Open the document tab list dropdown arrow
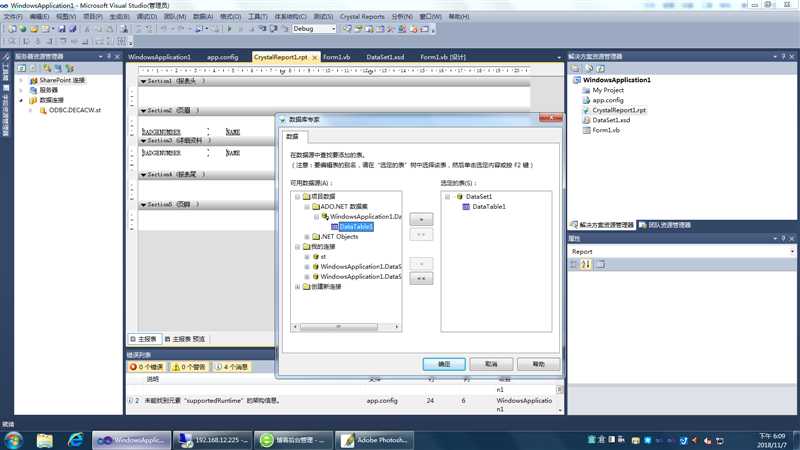Screen dimensions: 800x450 [559, 58]
